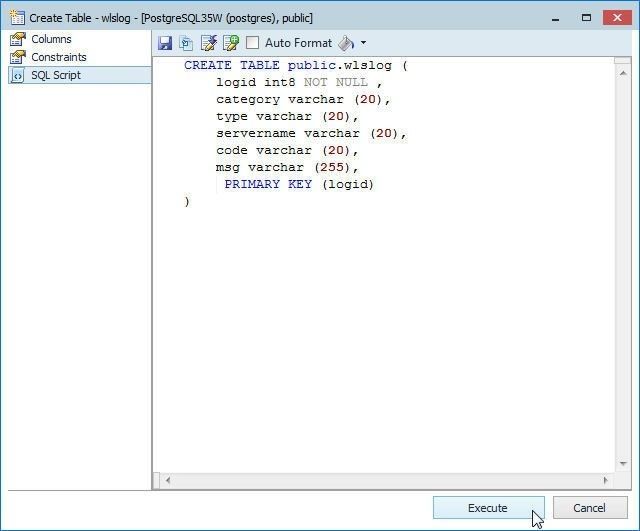The height and width of the screenshot is (531, 640).
Task: Click the Cancel button
Action: coord(590,508)
